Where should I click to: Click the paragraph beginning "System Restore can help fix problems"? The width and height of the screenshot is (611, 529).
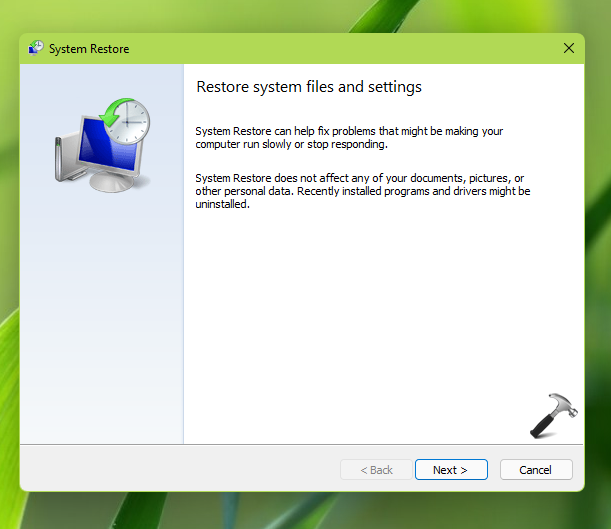click(349, 138)
